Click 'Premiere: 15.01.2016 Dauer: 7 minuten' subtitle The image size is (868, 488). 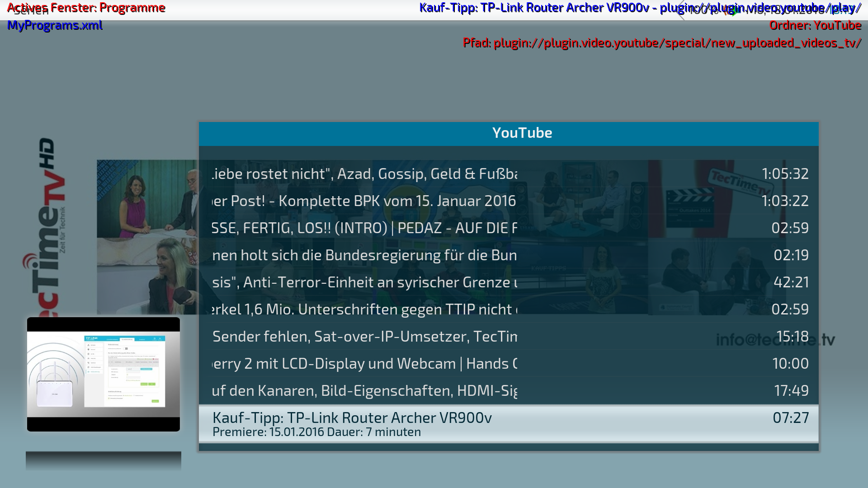click(316, 432)
